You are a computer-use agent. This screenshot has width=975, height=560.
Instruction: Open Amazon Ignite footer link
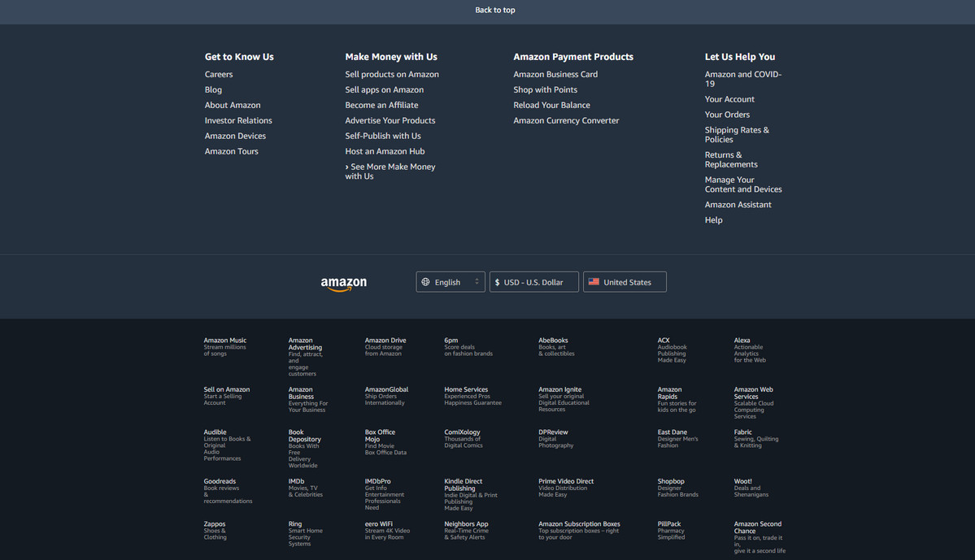(564, 399)
